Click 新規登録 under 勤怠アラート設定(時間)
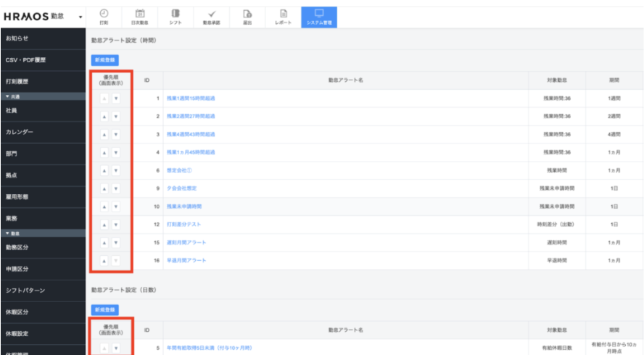Image resolution: width=644 pixels, height=355 pixels. coord(104,60)
